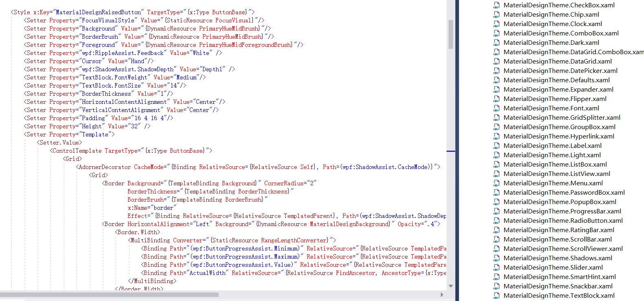Open MaterialDesignTheme.Snackbar.xaml file
Screen dimensions: 644x301
(x=558, y=286)
